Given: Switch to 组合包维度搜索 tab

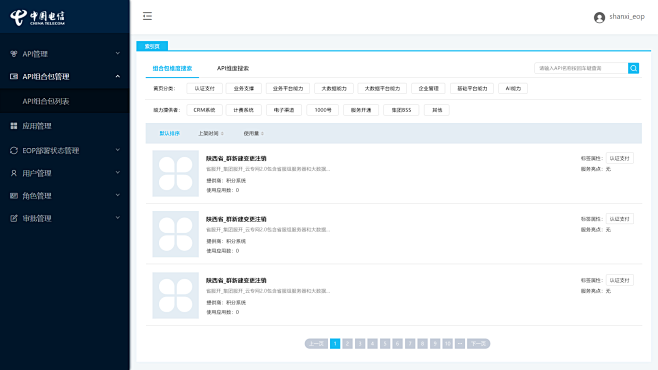Looking at the screenshot, I should (172, 68).
